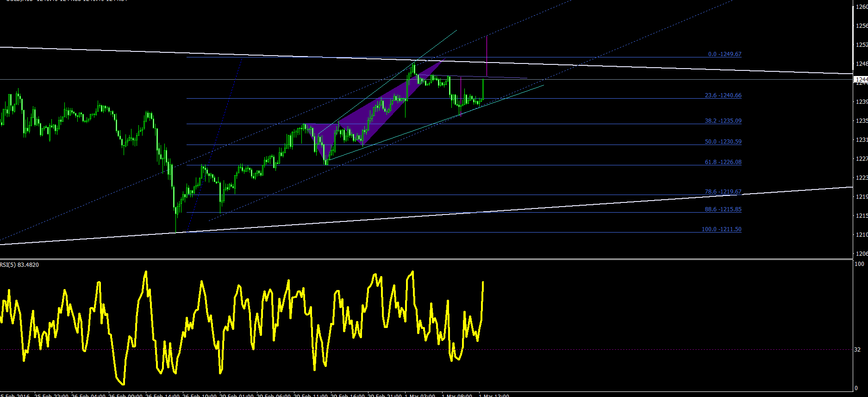Viewport: 868px width, 397px height.
Task: Pick the "61.8 -1226.08" Fibonacci level label
Action: (x=723, y=162)
